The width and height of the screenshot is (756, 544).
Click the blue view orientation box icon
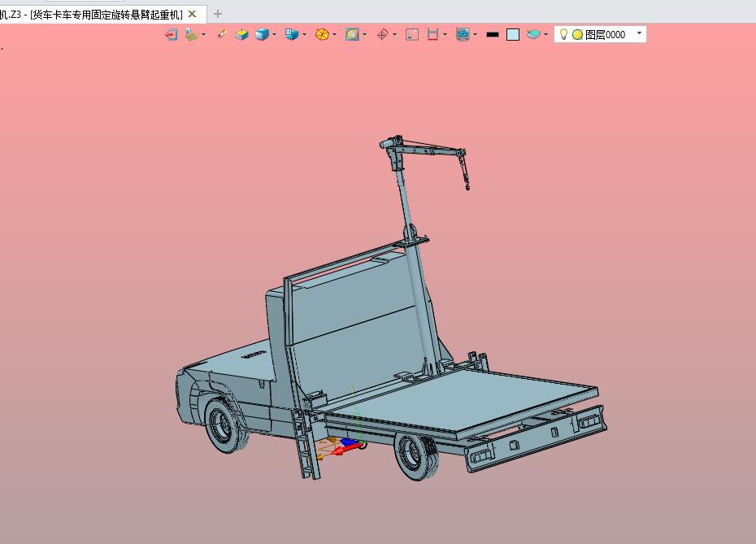point(292,34)
